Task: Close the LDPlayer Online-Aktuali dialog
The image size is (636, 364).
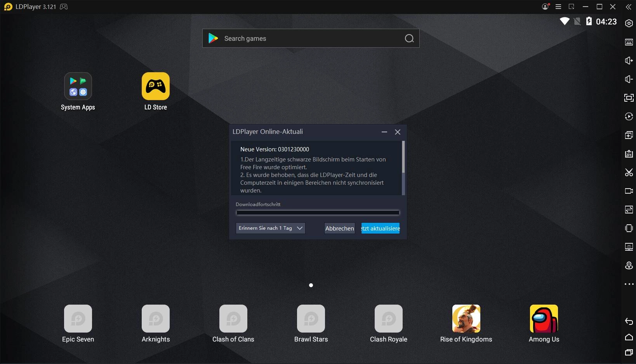Action: click(398, 132)
